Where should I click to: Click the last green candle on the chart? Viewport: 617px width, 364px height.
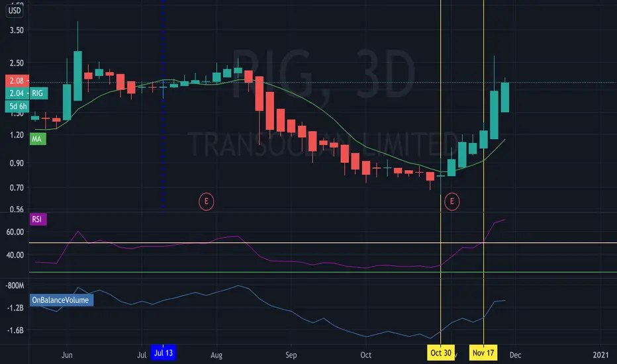point(505,97)
